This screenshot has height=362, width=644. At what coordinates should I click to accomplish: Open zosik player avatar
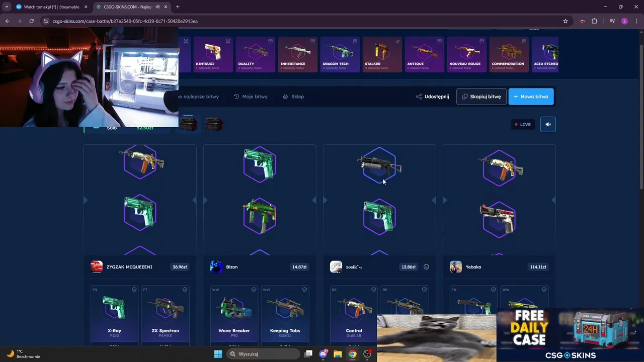pyautogui.click(x=336, y=267)
